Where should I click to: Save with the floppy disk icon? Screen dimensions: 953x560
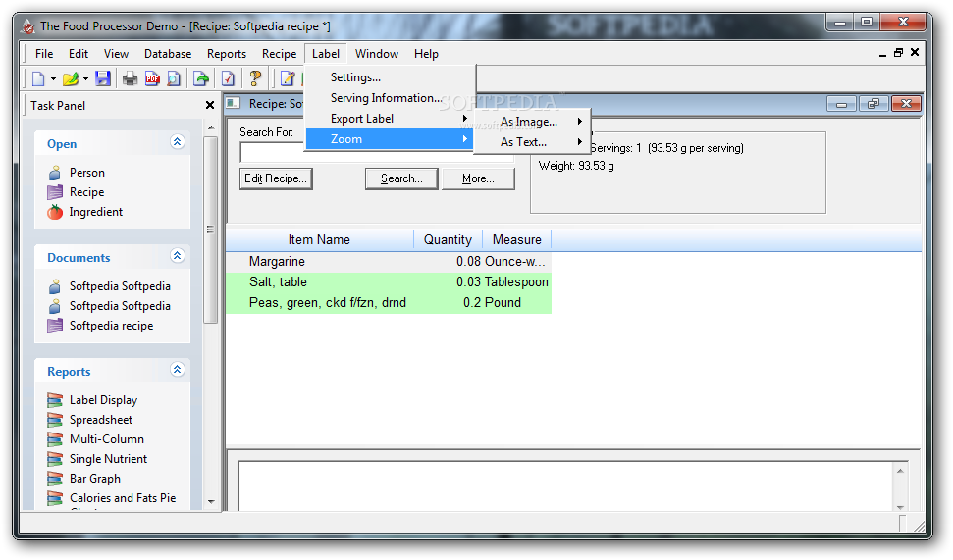click(x=103, y=78)
